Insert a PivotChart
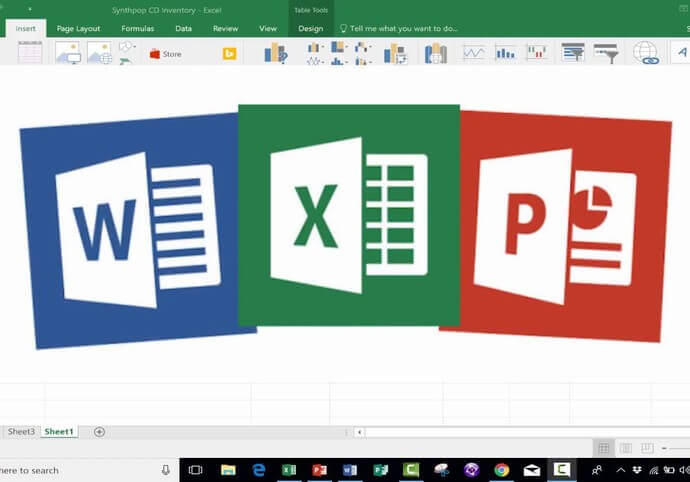The width and height of the screenshot is (690, 482). (x=395, y=53)
